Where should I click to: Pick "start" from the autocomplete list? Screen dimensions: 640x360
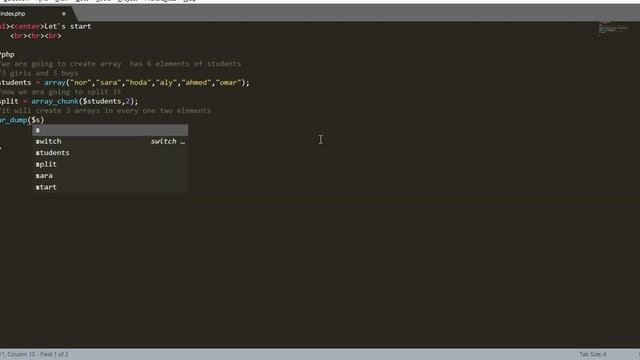point(110,187)
